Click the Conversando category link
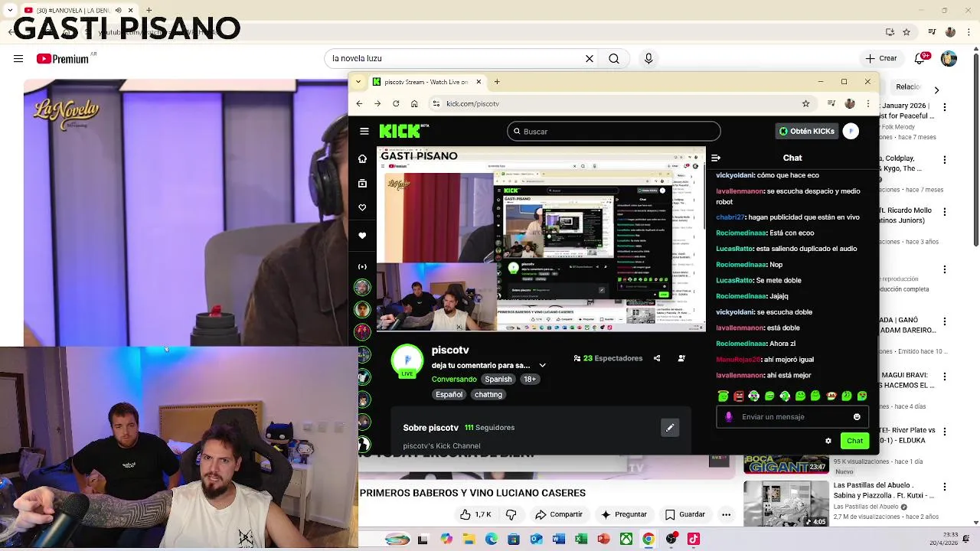This screenshot has width=980, height=551. click(x=454, y=380)
